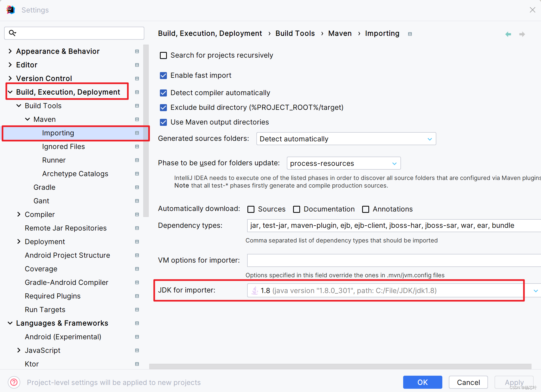Check the Sources download checkbox

point(251,209)
